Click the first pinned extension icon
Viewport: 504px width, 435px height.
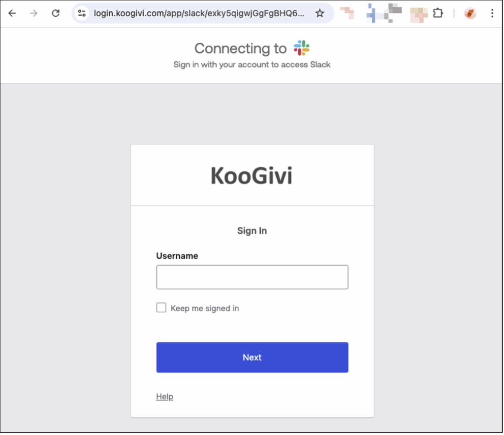pos(347,13)
